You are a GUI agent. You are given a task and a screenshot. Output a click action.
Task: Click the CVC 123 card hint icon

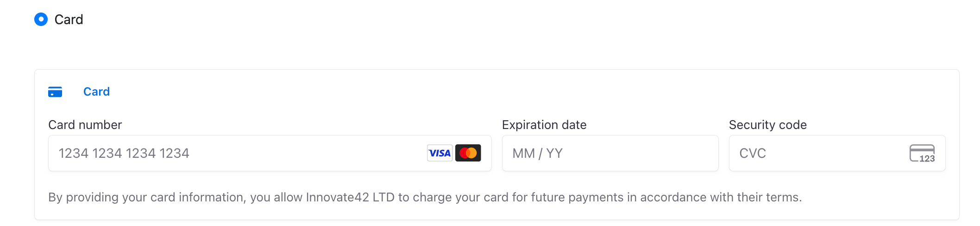pos(922,153)
